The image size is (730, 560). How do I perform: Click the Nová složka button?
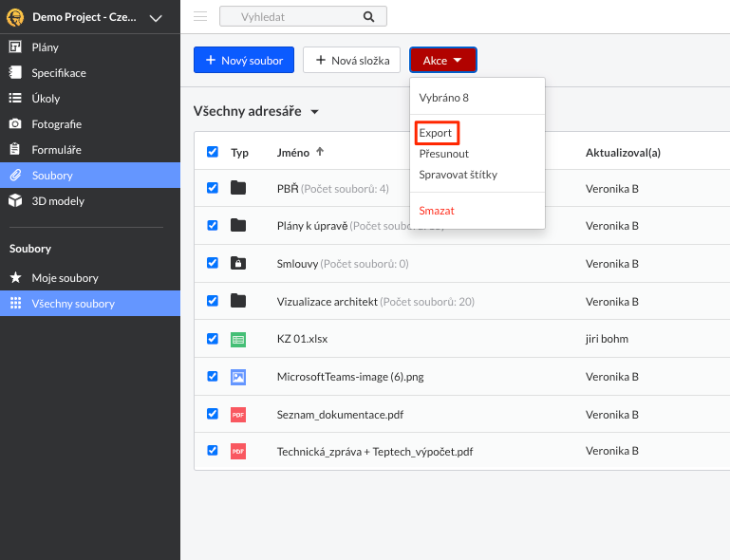(351, 60)
